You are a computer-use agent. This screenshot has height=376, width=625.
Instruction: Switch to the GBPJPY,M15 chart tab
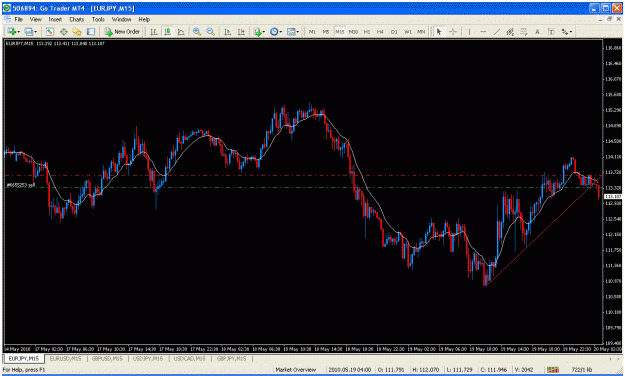tap(231, 358)
